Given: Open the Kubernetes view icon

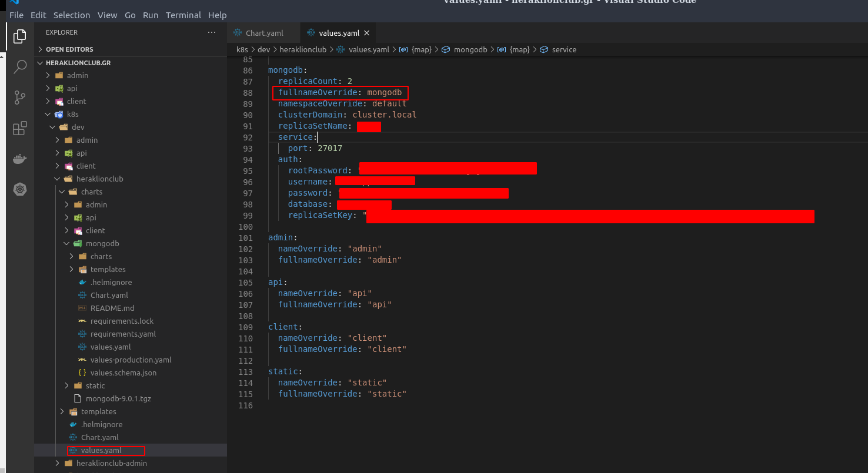Looking at the screenshot, I should [x=20, y=189].
